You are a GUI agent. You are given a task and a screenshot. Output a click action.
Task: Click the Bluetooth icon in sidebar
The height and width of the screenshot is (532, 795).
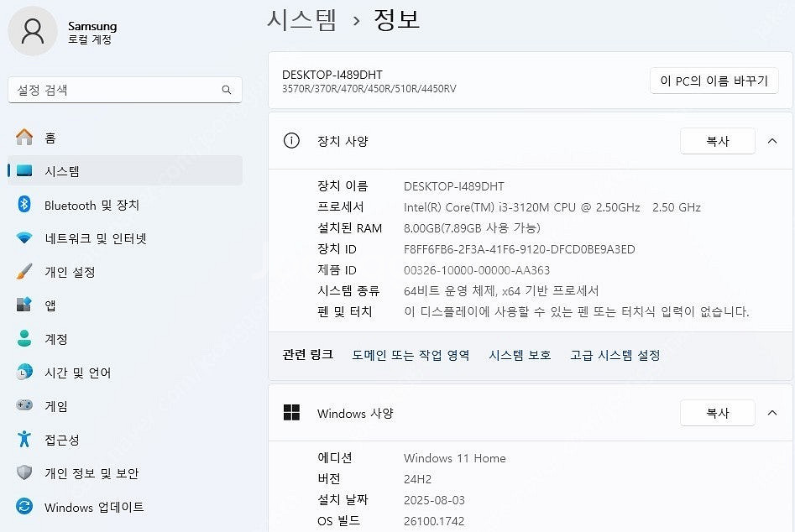24,204
